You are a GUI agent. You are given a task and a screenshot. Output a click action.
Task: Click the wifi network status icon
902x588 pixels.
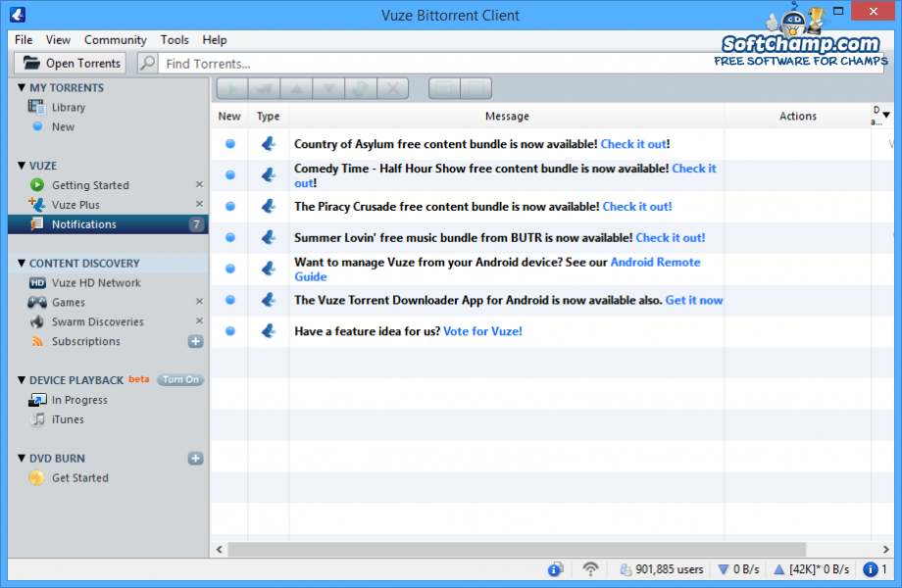click(x=590, y=569)
